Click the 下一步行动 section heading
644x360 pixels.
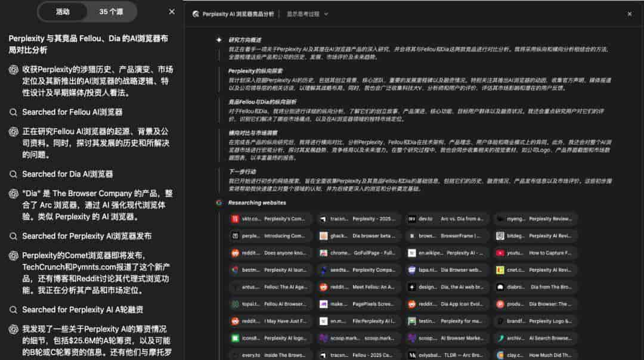tap(242, 172)
